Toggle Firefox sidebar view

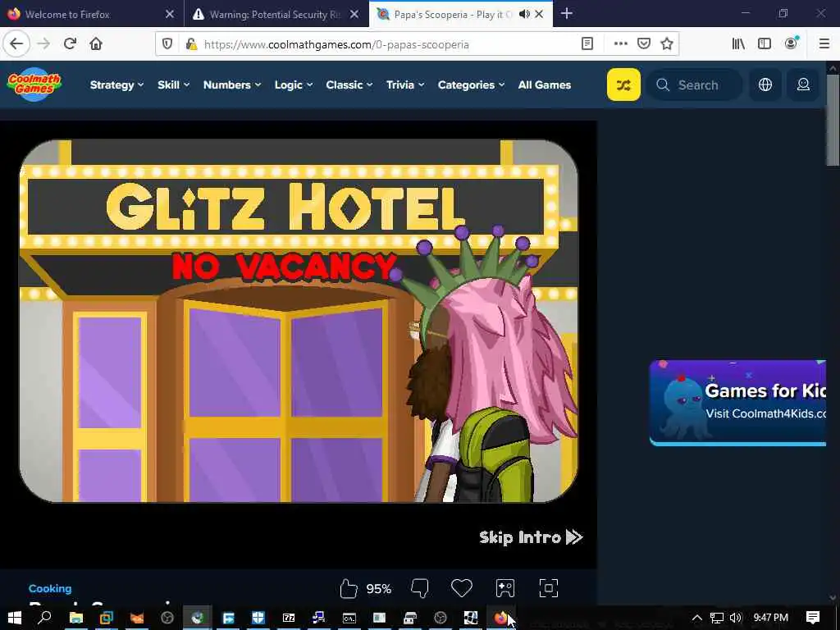tap(765, 44)
